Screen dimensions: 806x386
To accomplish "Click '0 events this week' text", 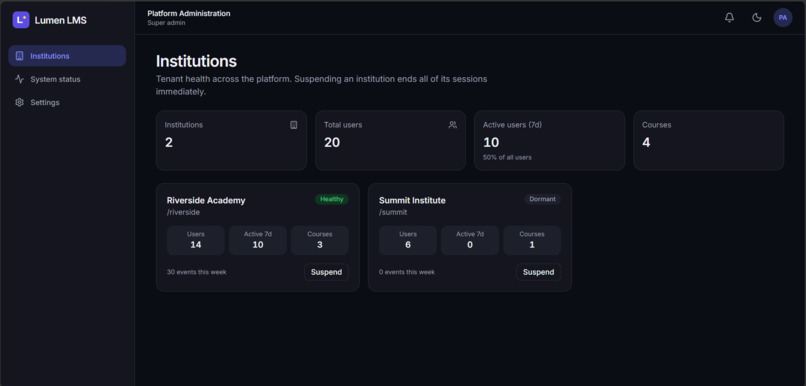I will pyautogui.click(x=407, y=272).
